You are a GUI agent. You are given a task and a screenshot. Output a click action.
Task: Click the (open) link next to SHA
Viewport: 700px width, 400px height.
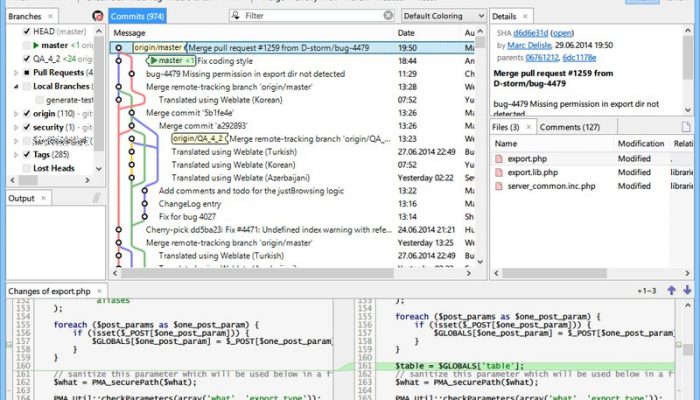coord(562,33)
